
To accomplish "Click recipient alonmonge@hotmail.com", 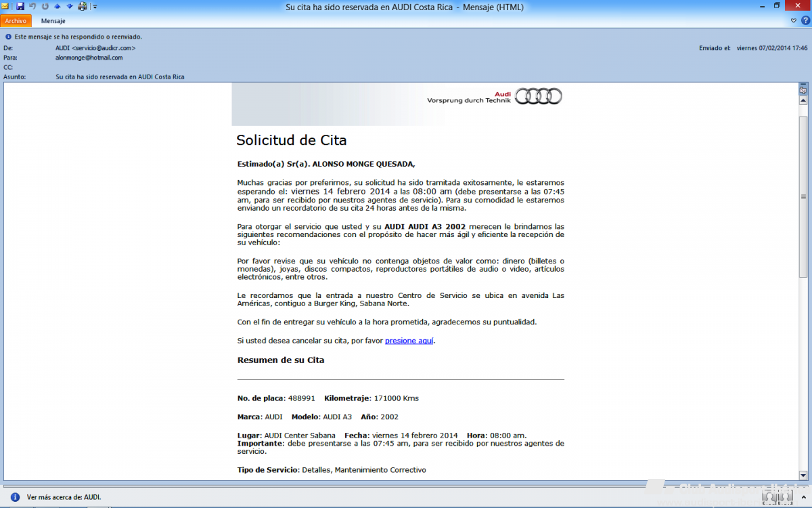I will point(89,58).
